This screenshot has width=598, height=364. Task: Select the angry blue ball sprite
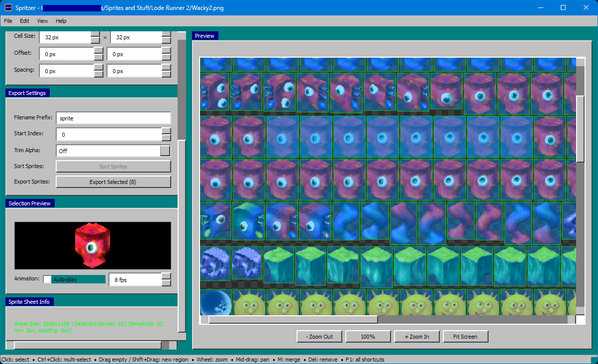point(215,303)
